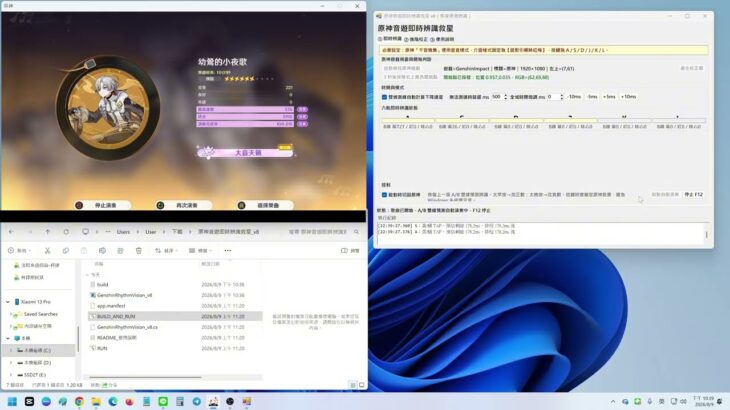Click the date modified column header
Viewport: 730px width, 410px height.
(x=210, y=264)
